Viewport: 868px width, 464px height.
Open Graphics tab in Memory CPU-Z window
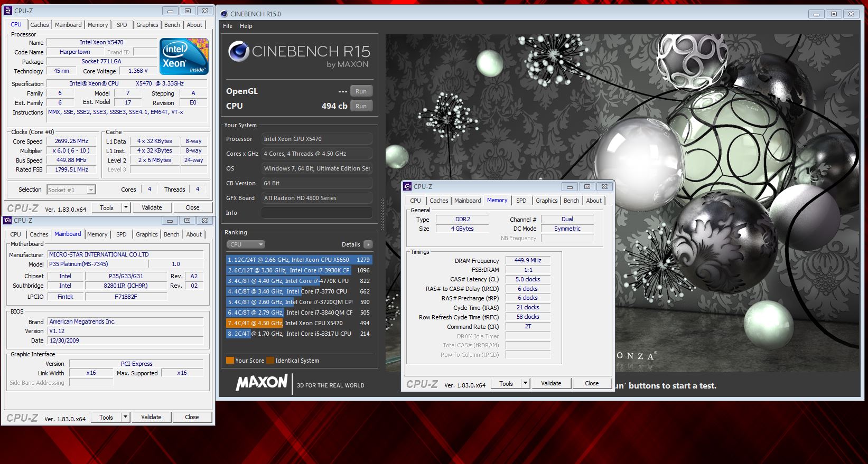547,201
